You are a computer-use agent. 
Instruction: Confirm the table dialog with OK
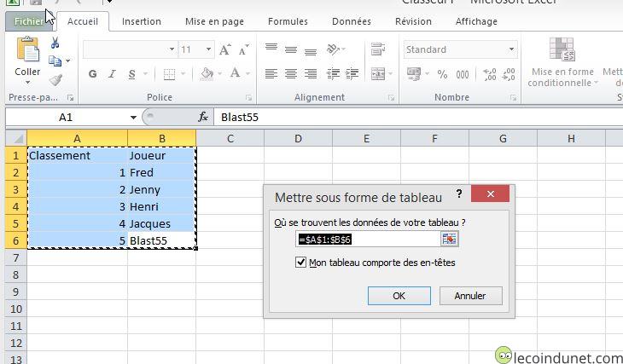[x=399, y=296]
